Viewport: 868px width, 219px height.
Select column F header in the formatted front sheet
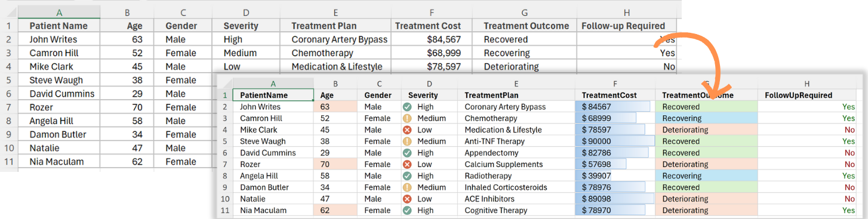[x=615, y=84]
